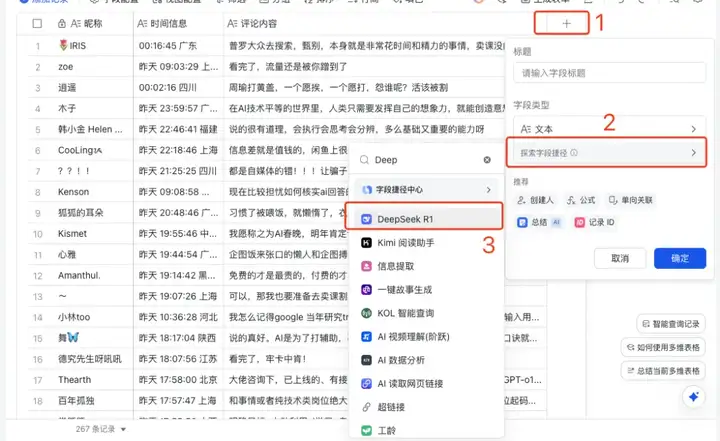The width and height of the screenshot is (720, 441).
Task: Click time cell 昨天 22:18:46 上海
Action: [x=178, y=150]
